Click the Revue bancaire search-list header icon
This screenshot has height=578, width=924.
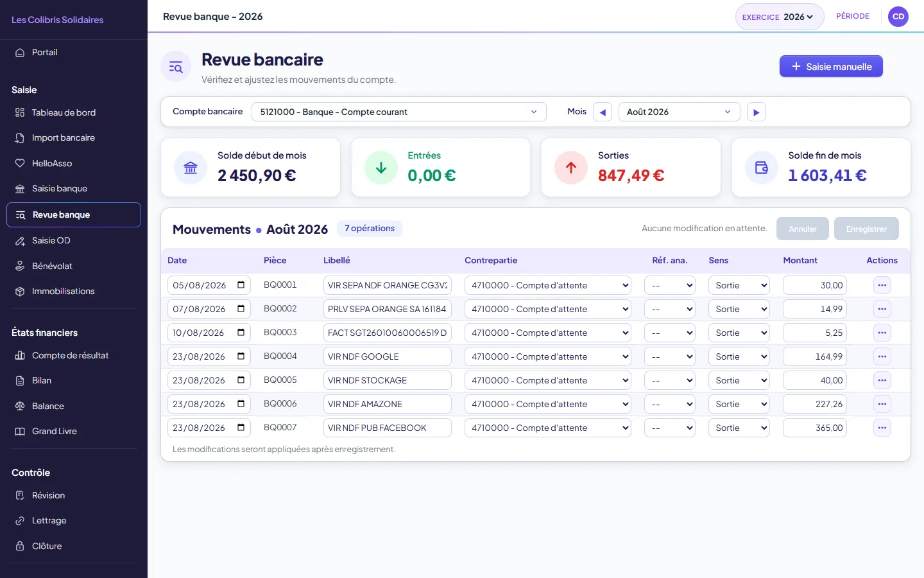pyautogui.click(x=176, y=67)
